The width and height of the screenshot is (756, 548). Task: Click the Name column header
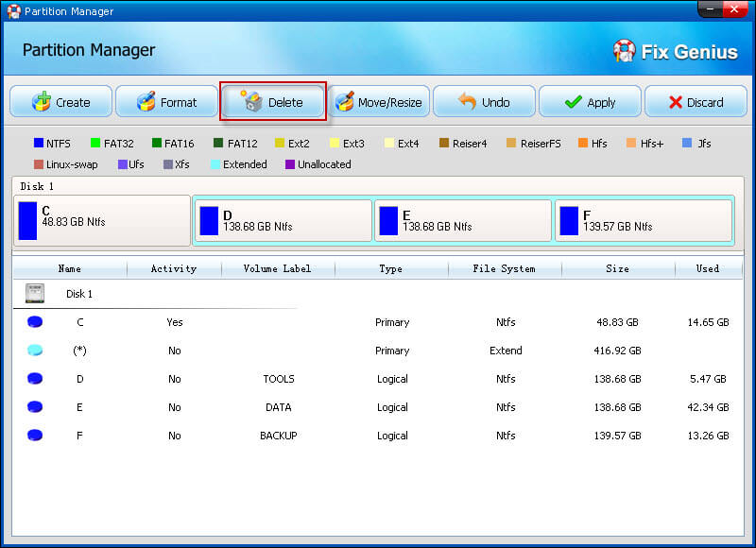tap(70, 269)
